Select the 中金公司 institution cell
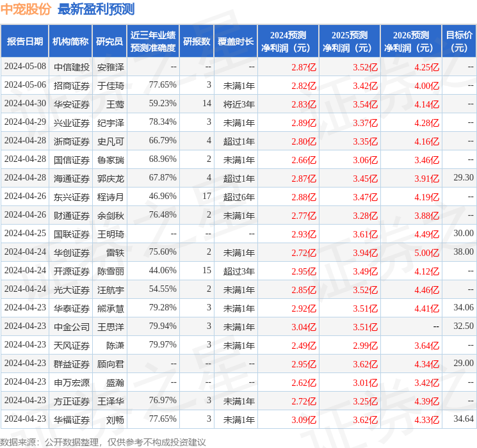This screenshot has height=448, width=477. coord(72,327)
